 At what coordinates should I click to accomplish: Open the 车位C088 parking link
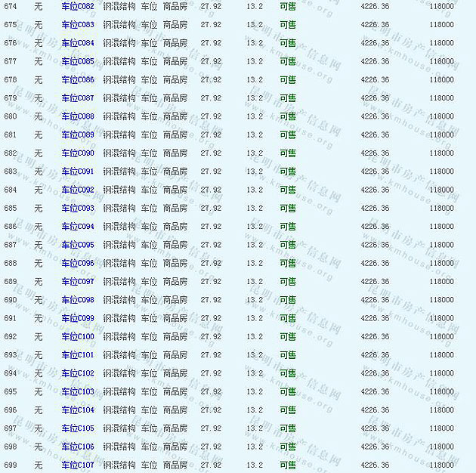[x=78, y=116]
